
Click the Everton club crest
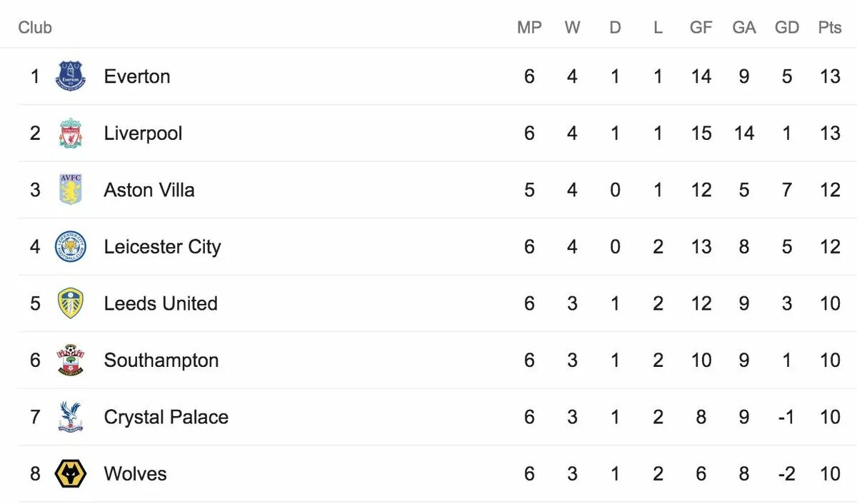click(x=71, y=76)
